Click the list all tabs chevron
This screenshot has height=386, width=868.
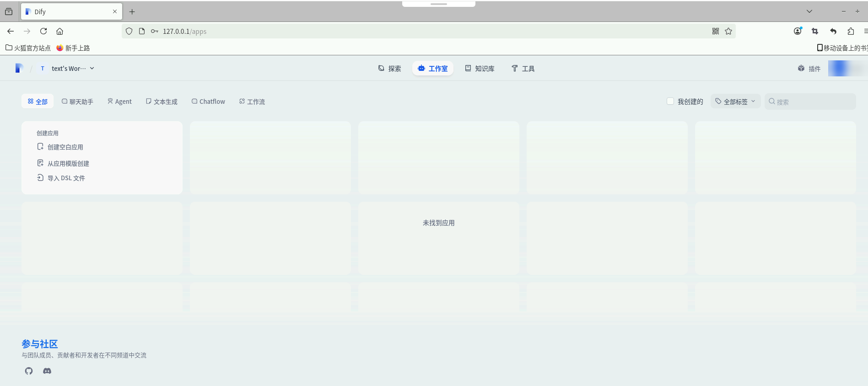pos(809,11)
